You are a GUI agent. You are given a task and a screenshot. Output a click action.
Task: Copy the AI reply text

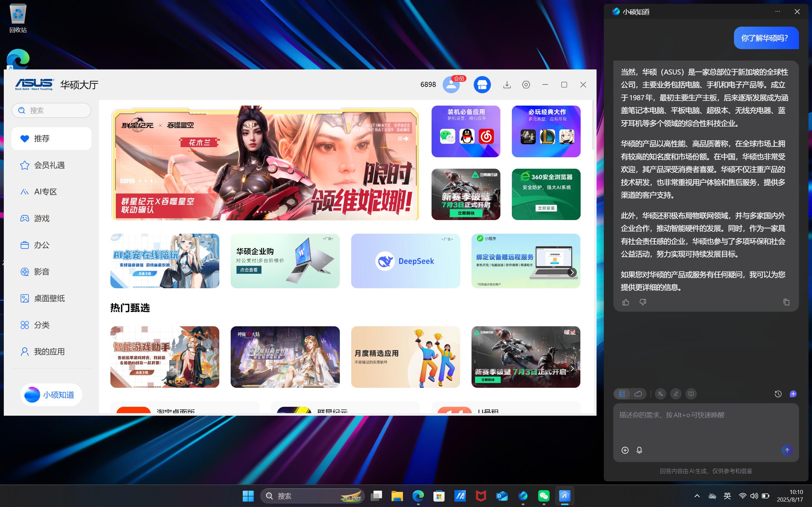786,302
